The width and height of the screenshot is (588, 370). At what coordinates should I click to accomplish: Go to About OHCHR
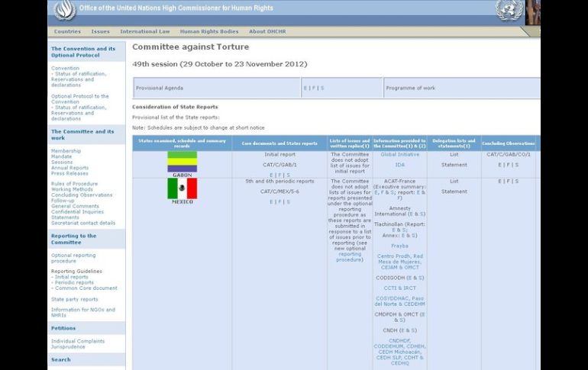pos(267,31)
